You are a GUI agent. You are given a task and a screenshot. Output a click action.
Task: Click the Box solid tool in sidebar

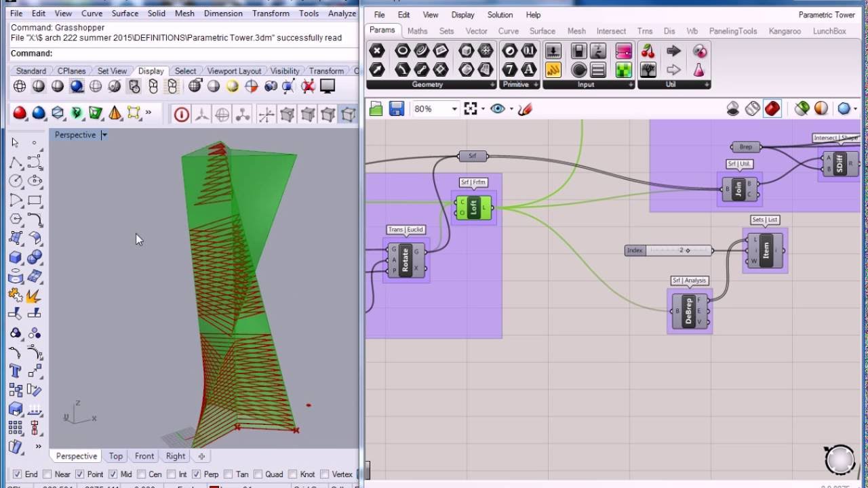16,258
